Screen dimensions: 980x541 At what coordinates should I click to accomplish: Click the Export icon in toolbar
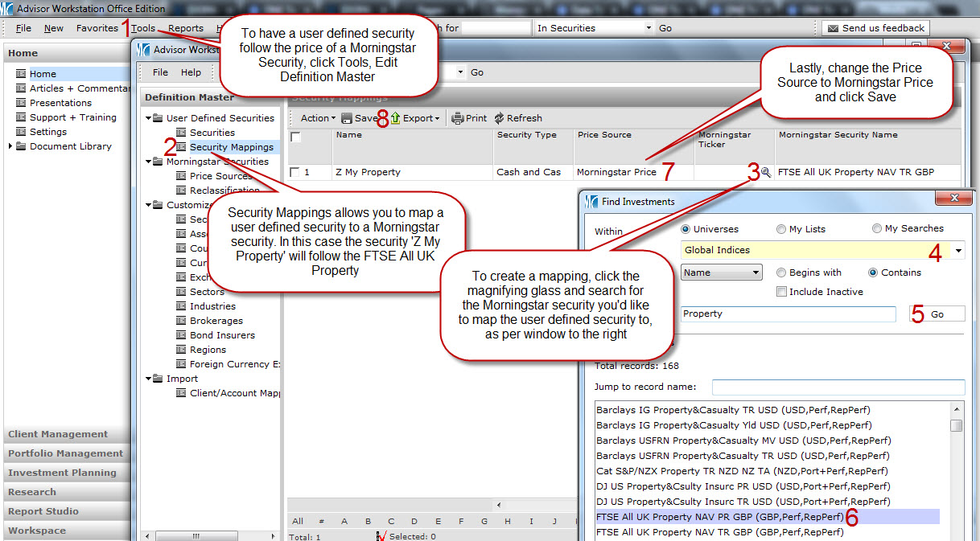click(396, 118)
